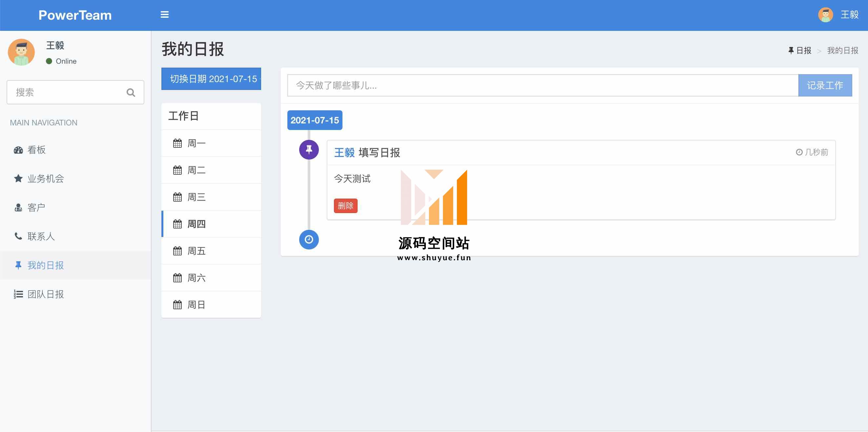Open the 联系人 menu item
Screen dimensions: 868x432
click(x=75, y=236)
